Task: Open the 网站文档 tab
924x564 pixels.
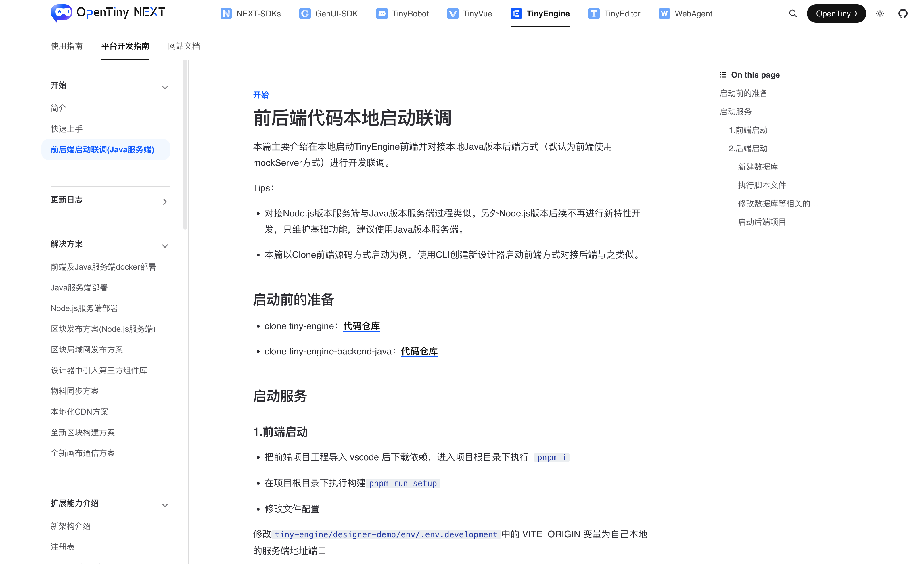Action: pyautogui.click(x=184, y=46)
